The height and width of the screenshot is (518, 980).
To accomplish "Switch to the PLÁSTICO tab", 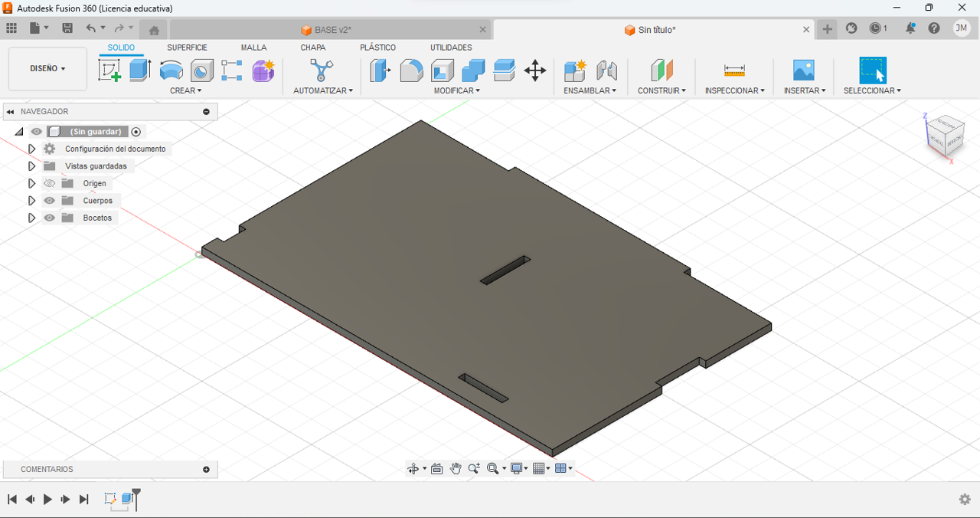I will point(378,48).
